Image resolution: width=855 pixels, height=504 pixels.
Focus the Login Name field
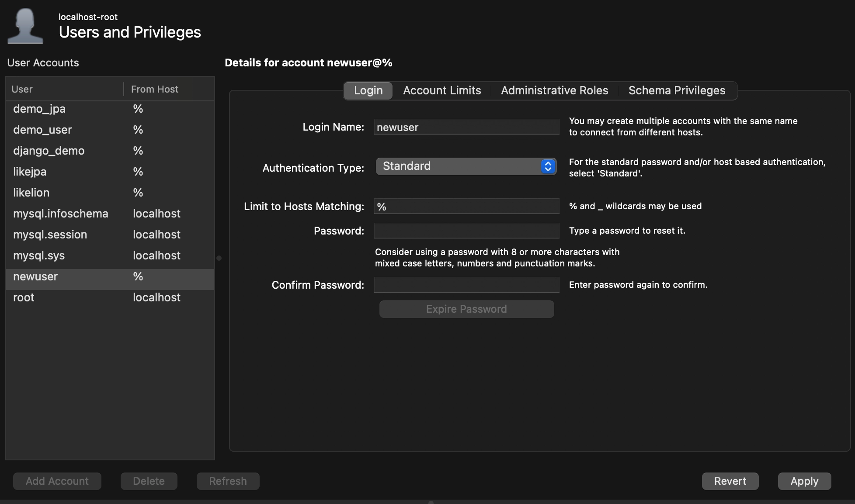pos(466,127)
